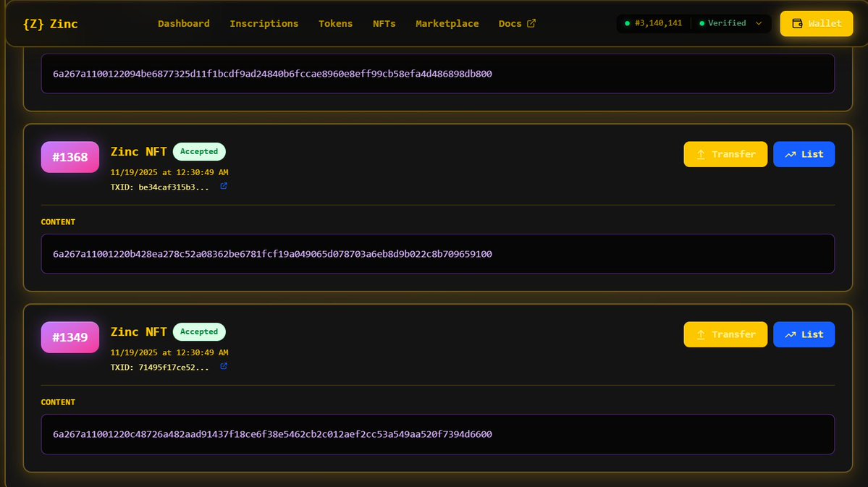868x487 pixels.
Task: Select the external link icon next to Docs
Action: (x=532, y=22)
